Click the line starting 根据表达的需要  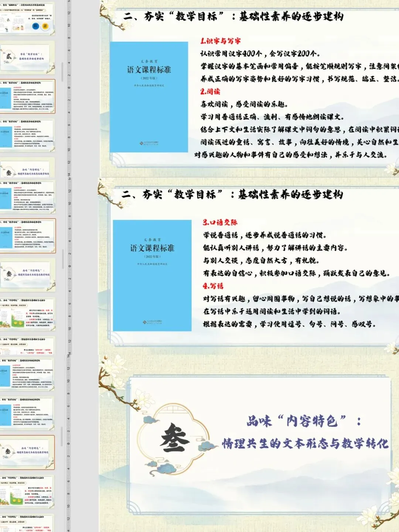289,324
